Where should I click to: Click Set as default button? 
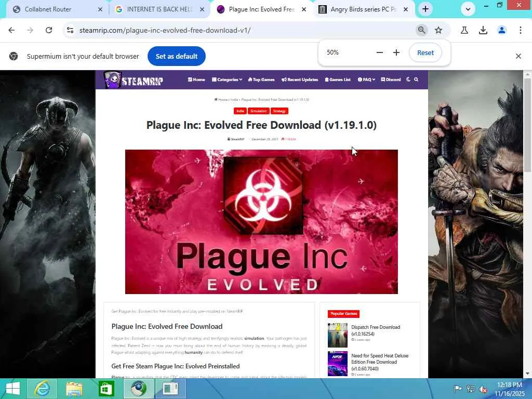tap(177, 56)
